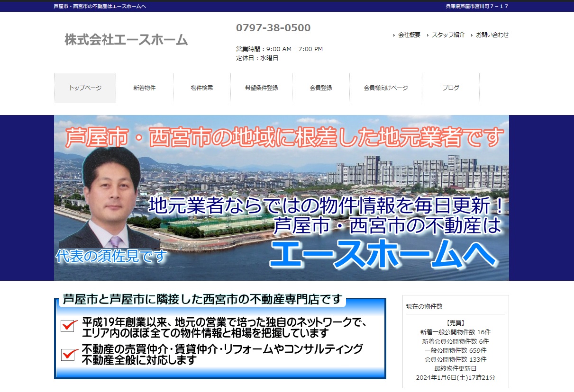Open the 会社概要 link
The height and width of the screenshot is (392, 574).
pyautogui.click(x=409, y=35)
